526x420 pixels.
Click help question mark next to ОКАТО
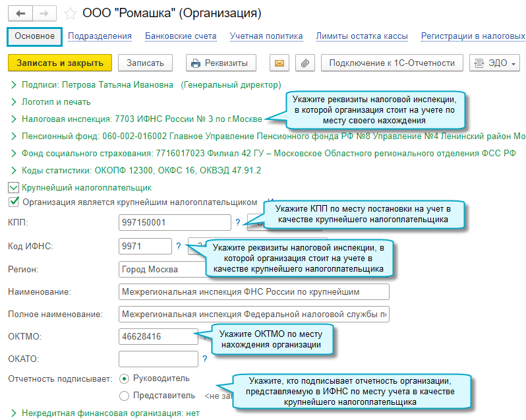click(204, 359)
